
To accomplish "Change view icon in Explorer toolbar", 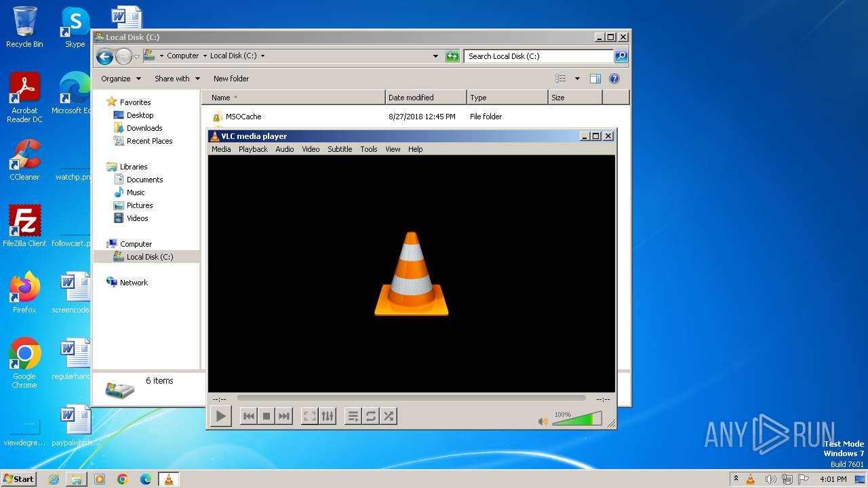I will pyautogui.click(x=561, y=79).
